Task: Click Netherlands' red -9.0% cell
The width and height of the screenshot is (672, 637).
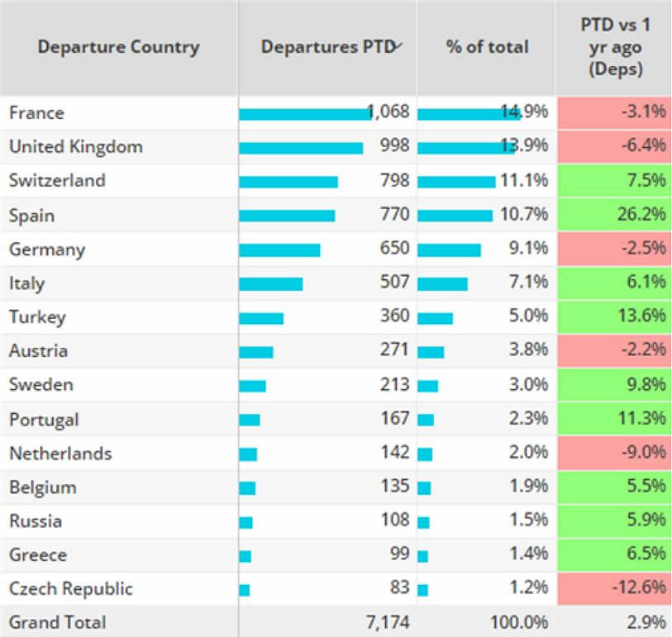Action: [614, 453]
